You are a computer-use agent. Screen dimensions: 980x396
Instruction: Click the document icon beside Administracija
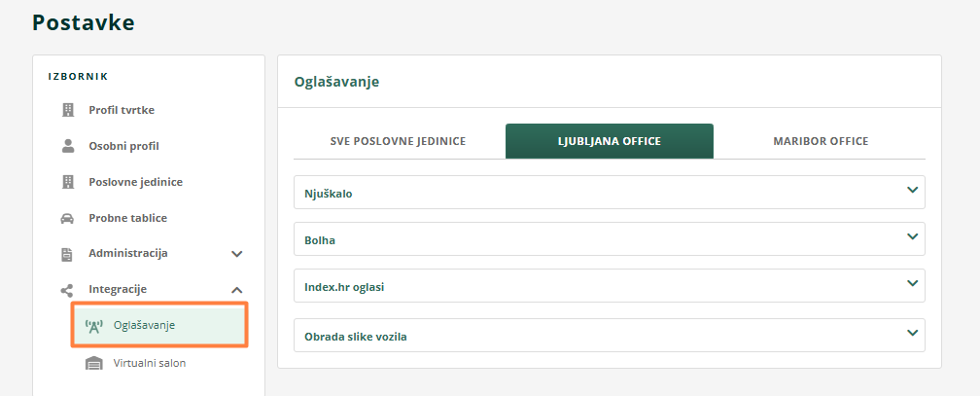point(68,254)
